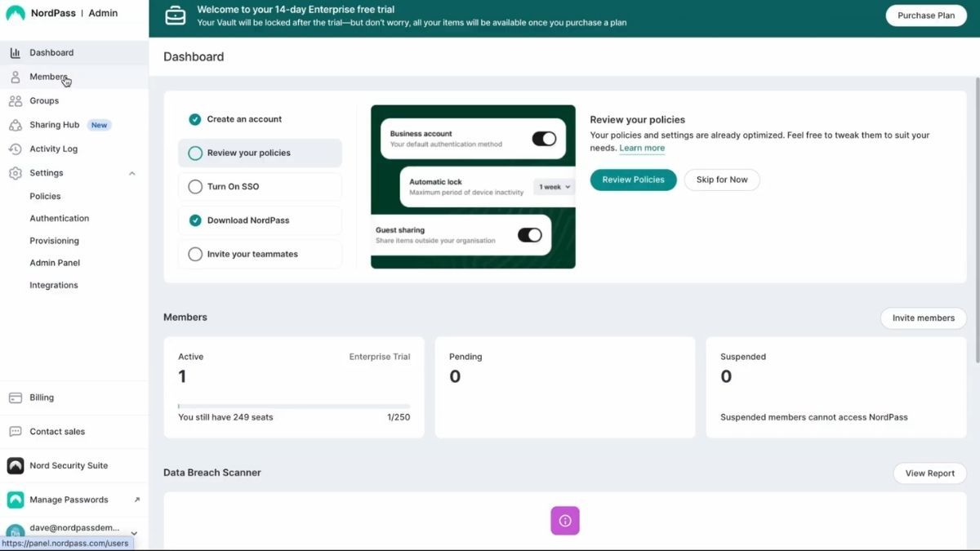Click the Enterprise Trial label
The width and height of the screenshot is (980, 551).
point(380,357)
